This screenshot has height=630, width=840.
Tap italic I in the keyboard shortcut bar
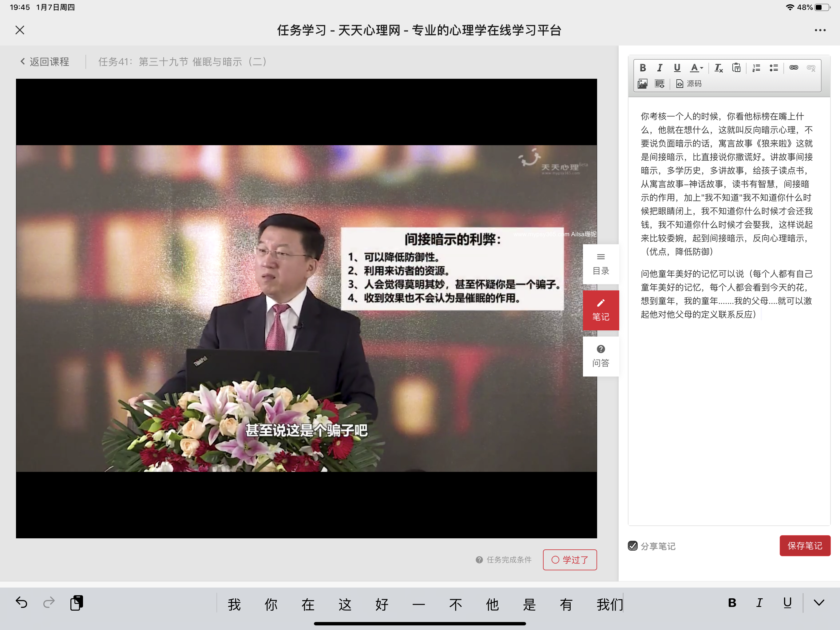point(759,603)
